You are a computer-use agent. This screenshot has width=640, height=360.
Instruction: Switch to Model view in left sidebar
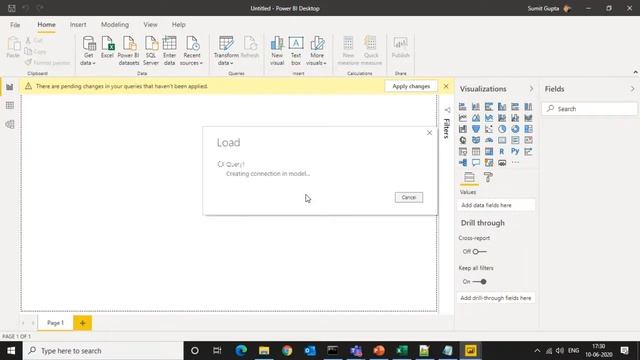tap(10, 124)
